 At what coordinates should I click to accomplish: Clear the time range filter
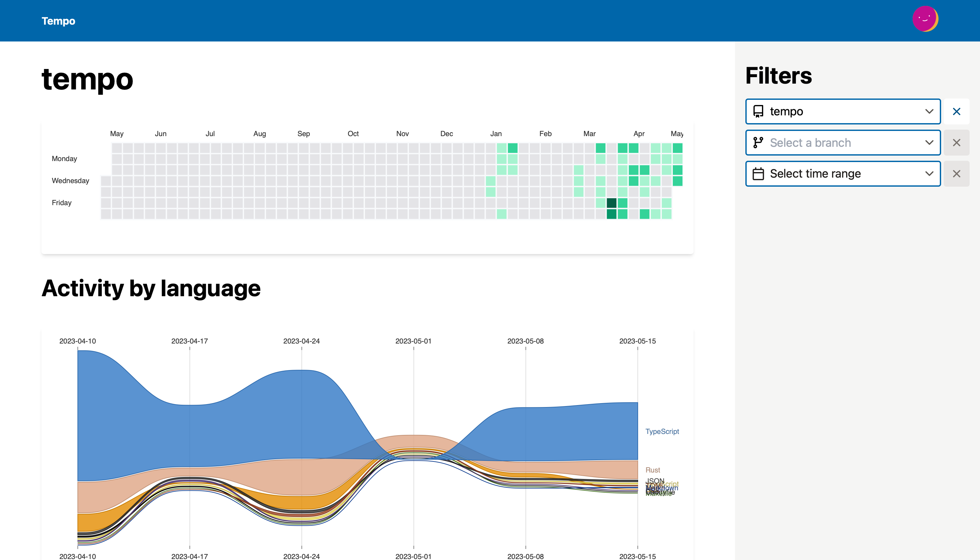pyautogui.click(x=956, y=174)
